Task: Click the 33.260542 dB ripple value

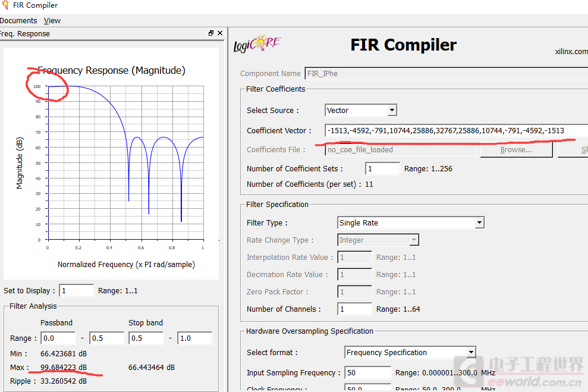Action: coord(64,381)
